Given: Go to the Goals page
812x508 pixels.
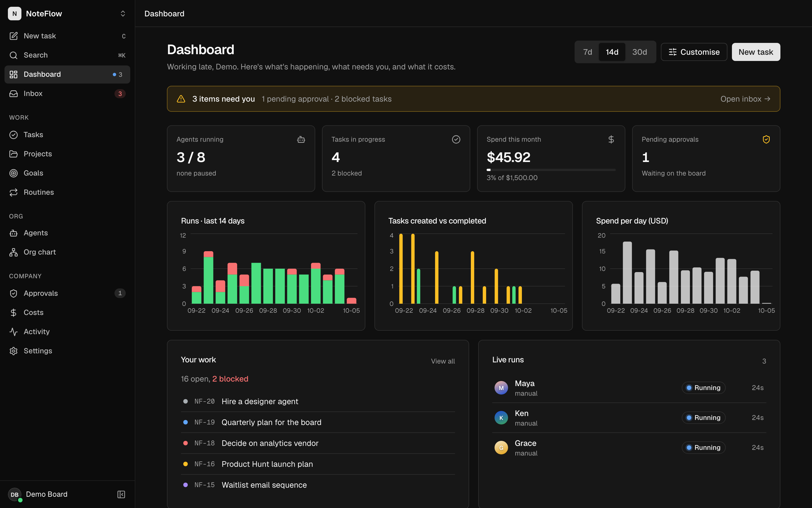Looking at the screenshot, I should point(67,173).
